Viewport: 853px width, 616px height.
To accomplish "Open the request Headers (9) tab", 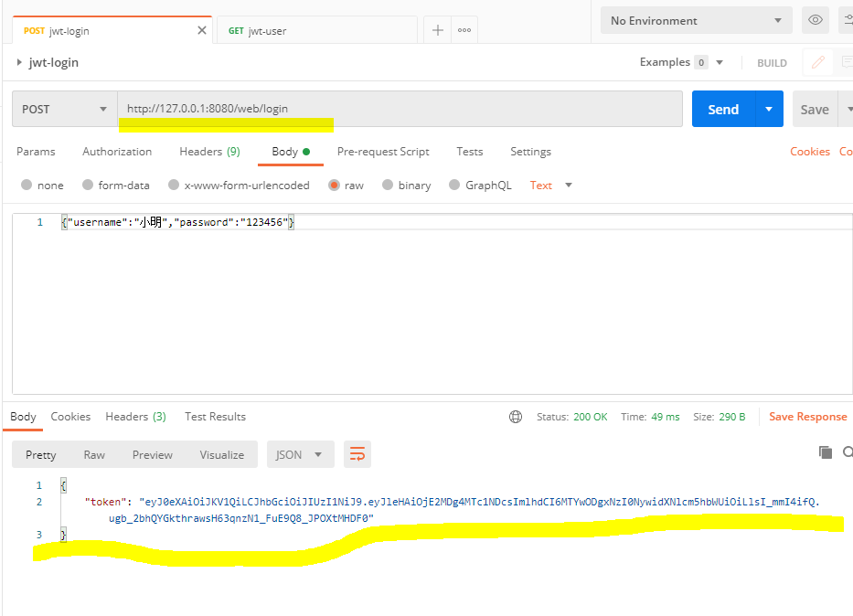I will [x=209, y=151].
